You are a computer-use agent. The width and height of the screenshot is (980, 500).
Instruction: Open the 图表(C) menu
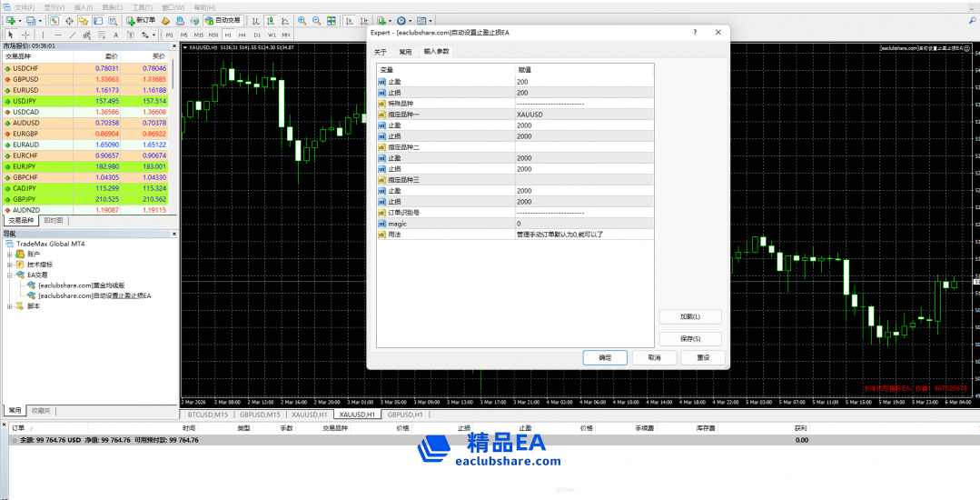click(115, 6)
